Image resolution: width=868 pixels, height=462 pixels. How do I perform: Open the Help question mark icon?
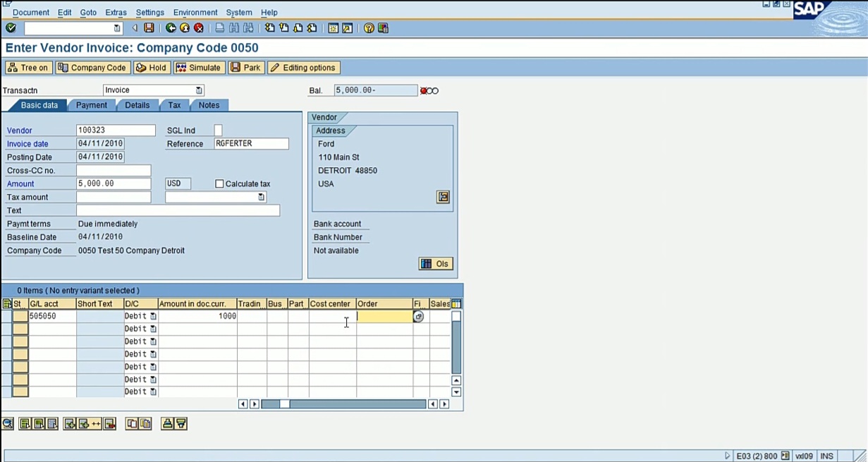pyautogui.click(x=369, y=28)
